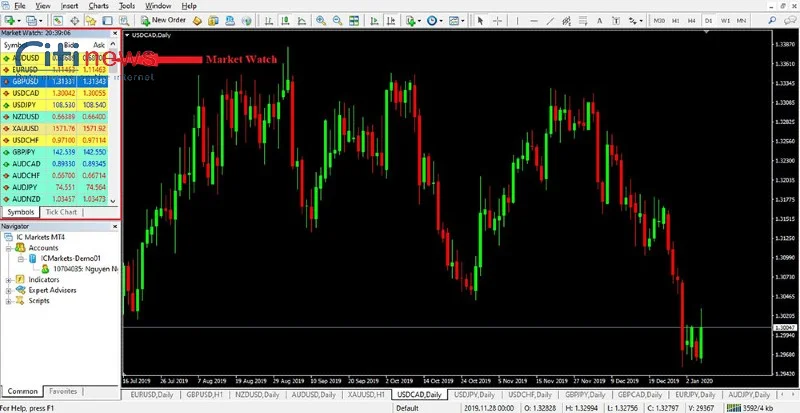The width and height of the screenshot is (800, 413).
Task: Select account 10704035 in Navigator
Action: click(80, 269)
